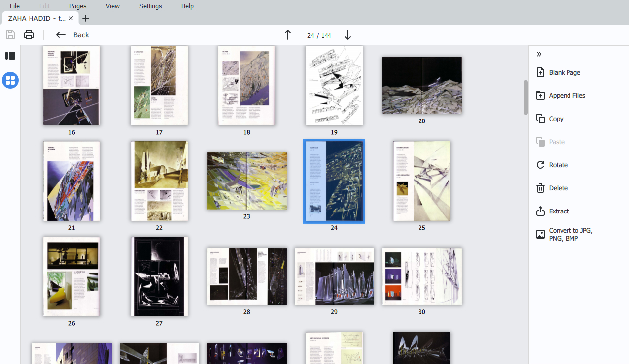Open a new tab with plus icon
The height and width of the screenshot is (364, 629).
click(x=86, y=18)
